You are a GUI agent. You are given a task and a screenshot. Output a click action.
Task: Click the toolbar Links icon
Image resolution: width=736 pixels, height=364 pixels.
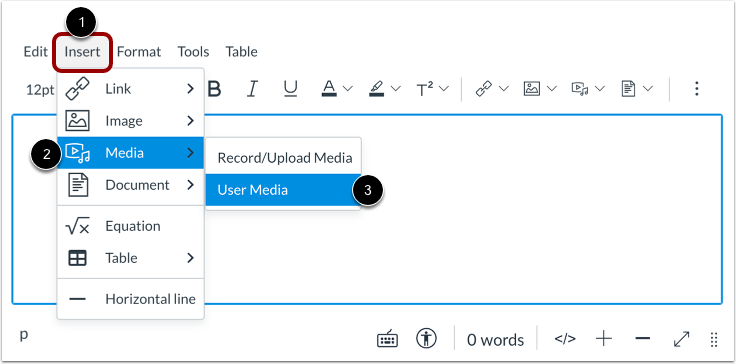(483, 88)
